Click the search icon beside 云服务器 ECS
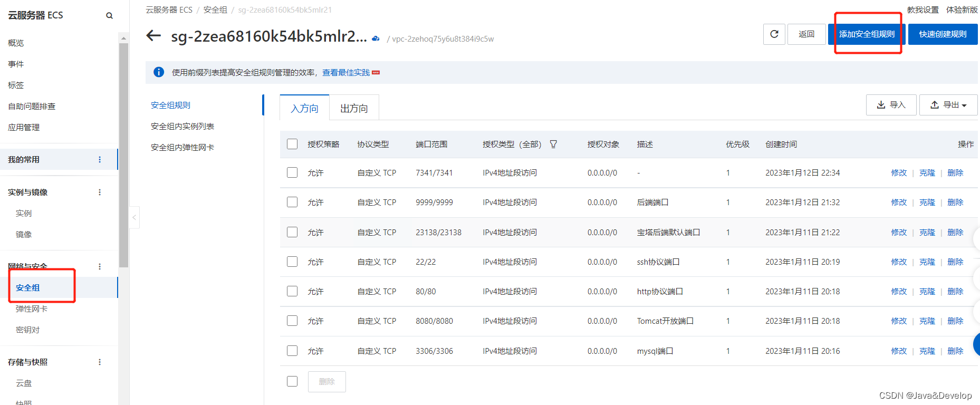Viewport: 980px width, 405px height. tap(109, 15)
